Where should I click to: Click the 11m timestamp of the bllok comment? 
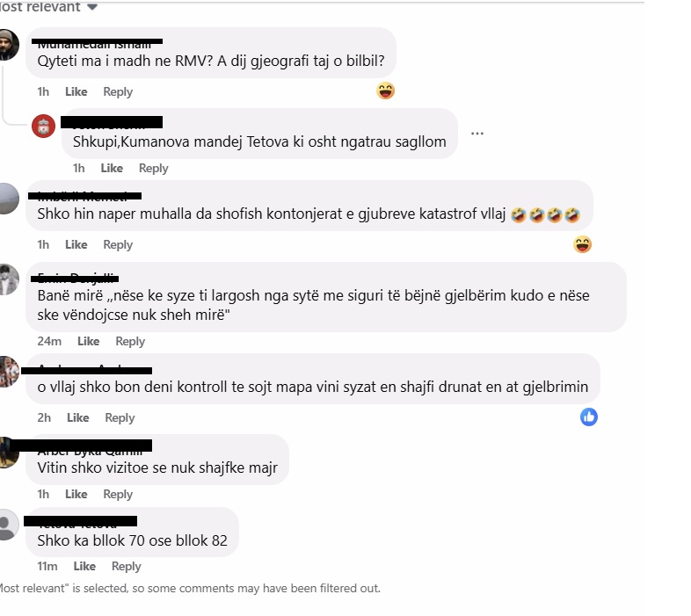[47, 566]
